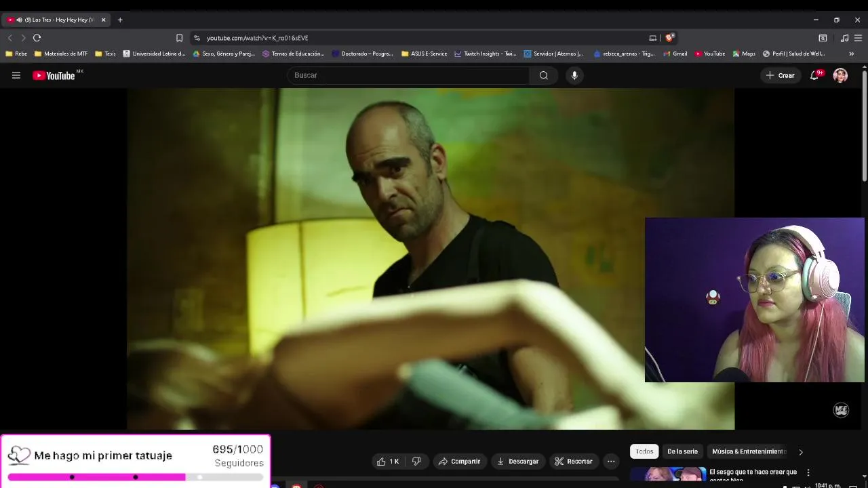Open Twitch Insights bookmark
Screen dimensions: 868x488
click(x=486, y=54)
